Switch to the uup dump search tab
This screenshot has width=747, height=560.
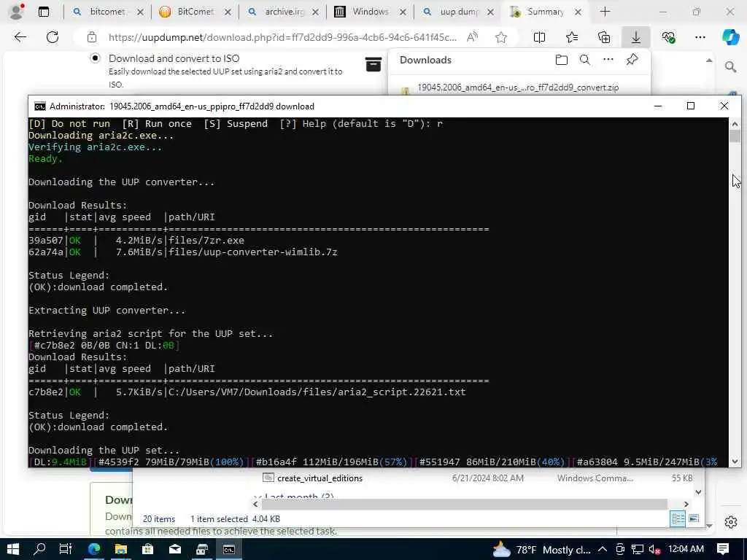(458, 12)
